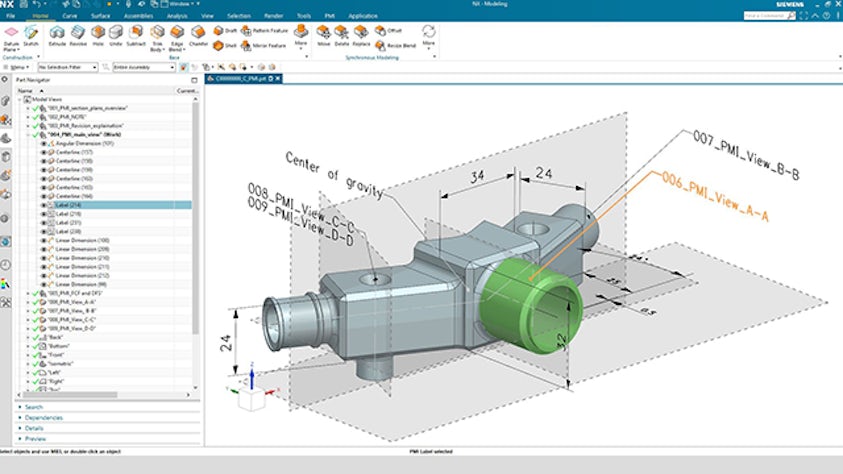Activate the Extrude tool

[x=57, y=36]
